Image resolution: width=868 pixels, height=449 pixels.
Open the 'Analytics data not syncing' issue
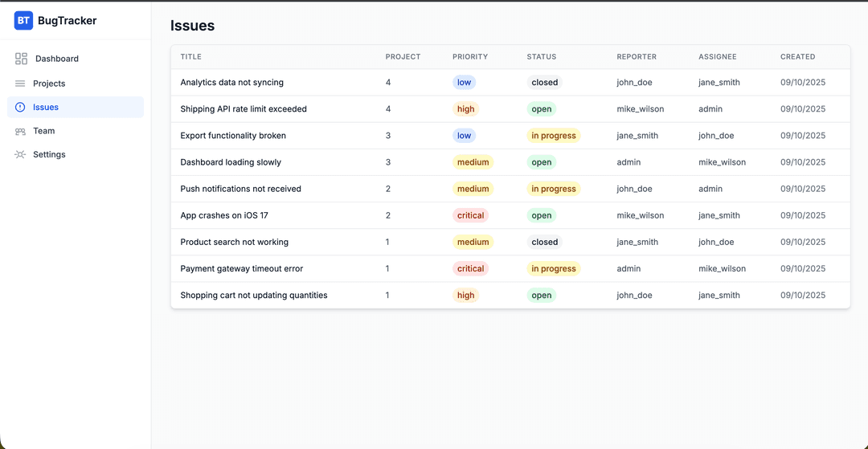coord(231,83)
